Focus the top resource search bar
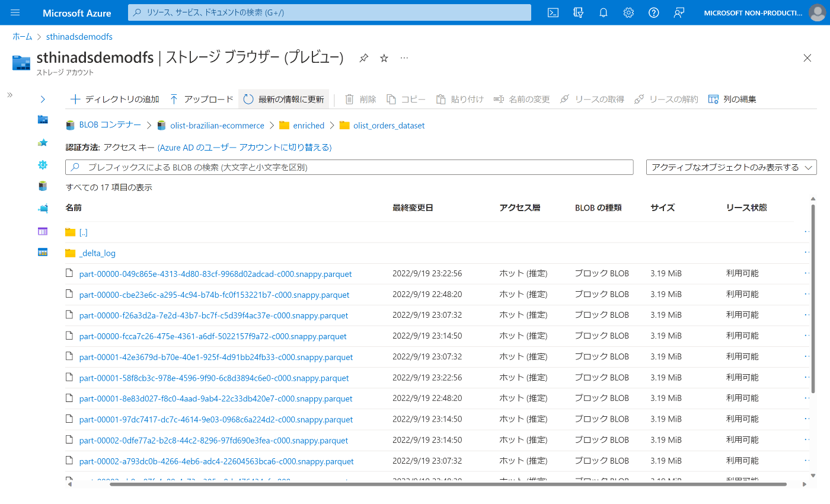The width and height of the screenshot is (830, 504). [330, 12]
